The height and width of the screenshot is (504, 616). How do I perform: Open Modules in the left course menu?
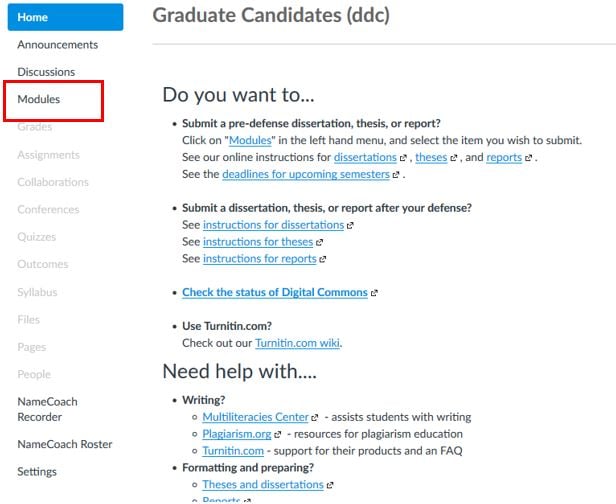click(38, 99)
